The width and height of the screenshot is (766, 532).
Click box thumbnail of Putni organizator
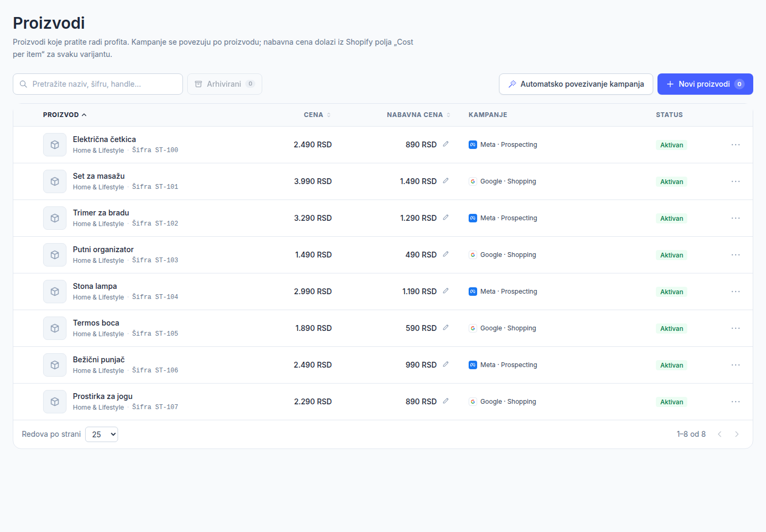55,255
